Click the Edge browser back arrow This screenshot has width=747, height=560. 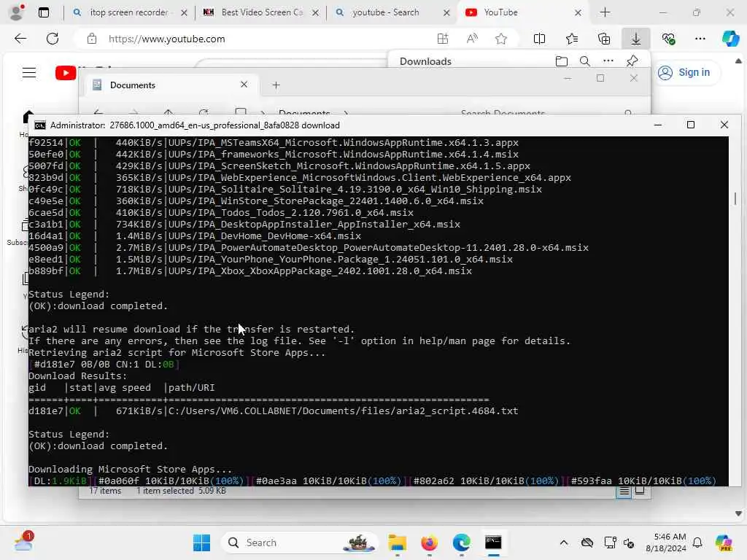[20, 39]
